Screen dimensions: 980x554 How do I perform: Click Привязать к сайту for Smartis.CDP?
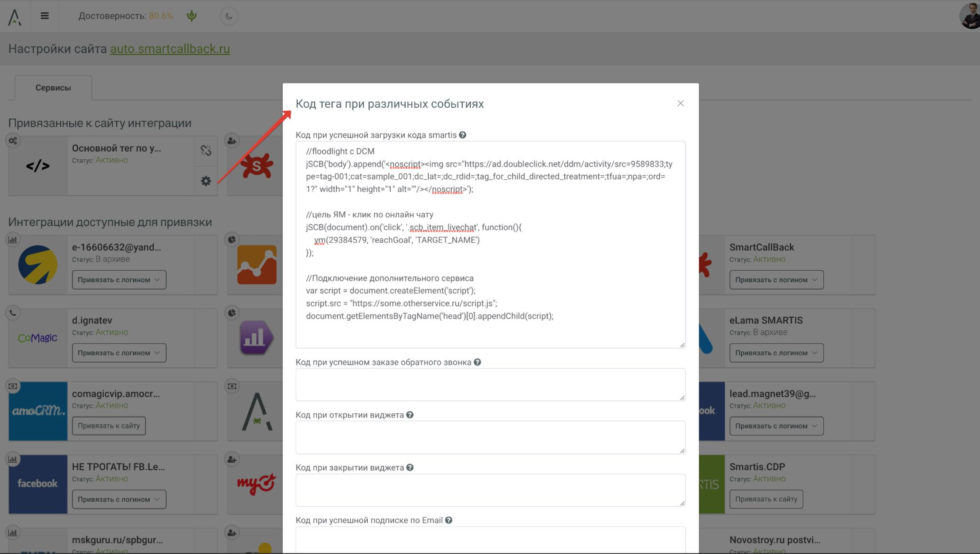pyautogui.click(x=766, y=499)
